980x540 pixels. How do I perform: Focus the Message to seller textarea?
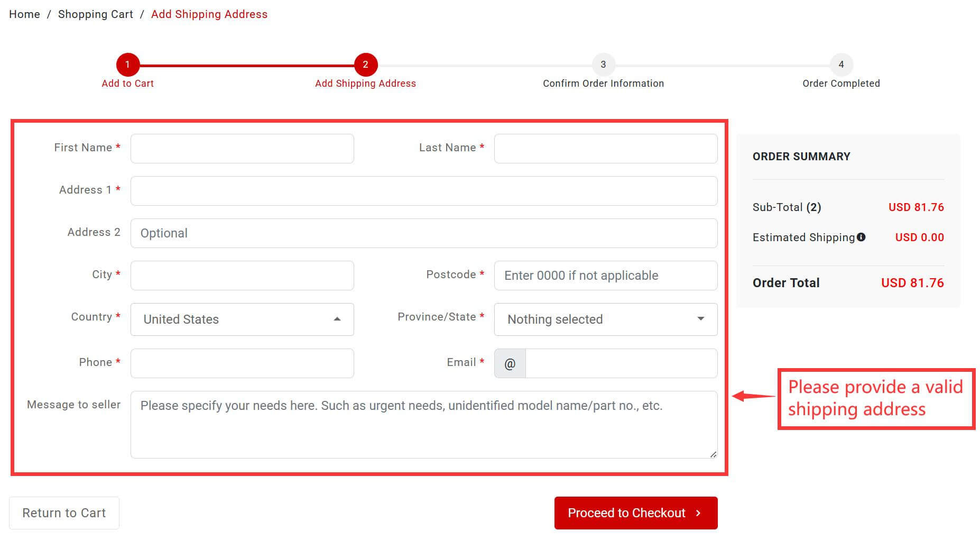[x=424, y=425]
